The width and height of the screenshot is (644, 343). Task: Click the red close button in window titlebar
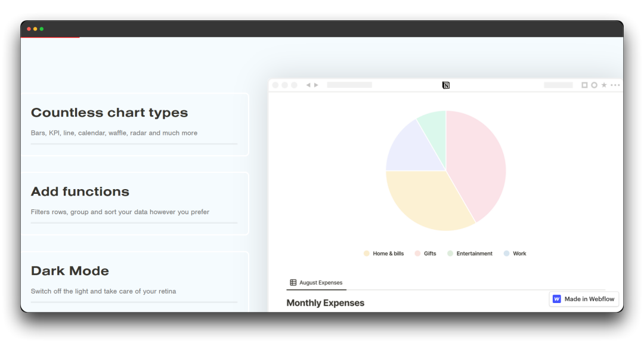click(x=29, y=29)
